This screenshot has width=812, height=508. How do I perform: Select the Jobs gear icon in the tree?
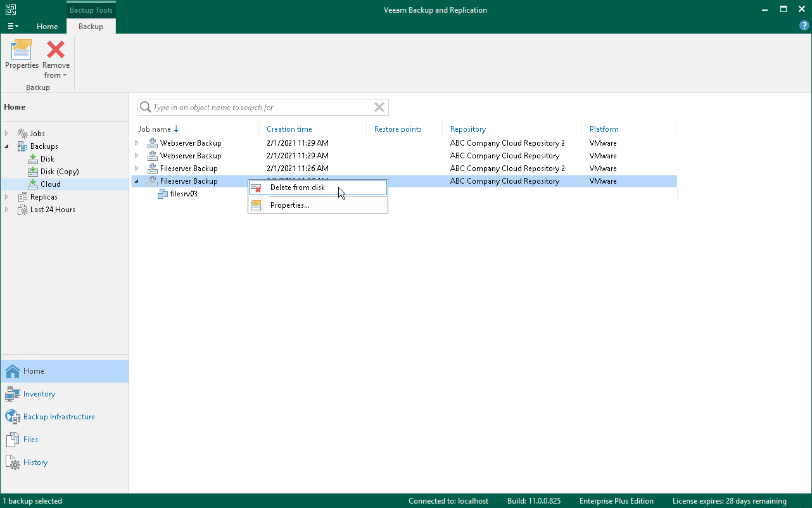[x=23, y=134]
